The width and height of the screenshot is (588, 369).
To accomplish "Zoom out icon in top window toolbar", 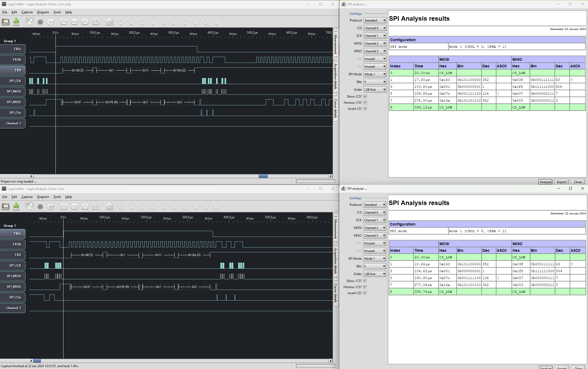I will pos(74,22).
